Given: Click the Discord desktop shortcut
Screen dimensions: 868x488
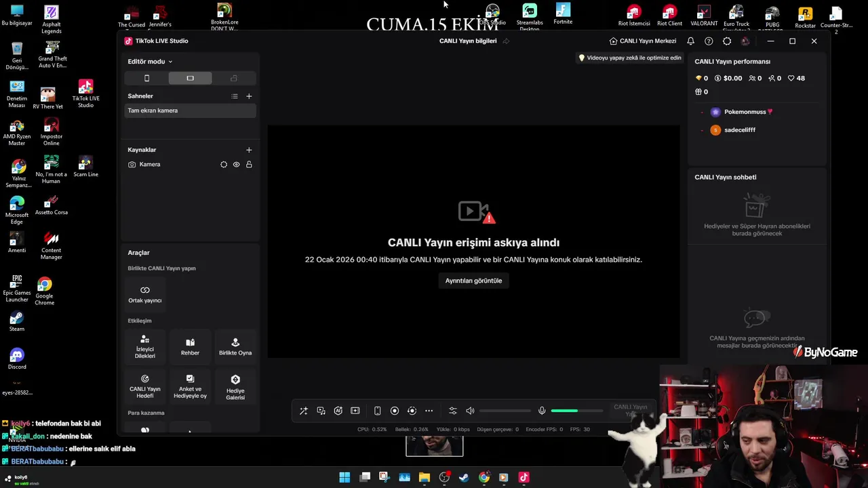Looking at the screenshot, I should pyautogui.click(x=17, y=359).
